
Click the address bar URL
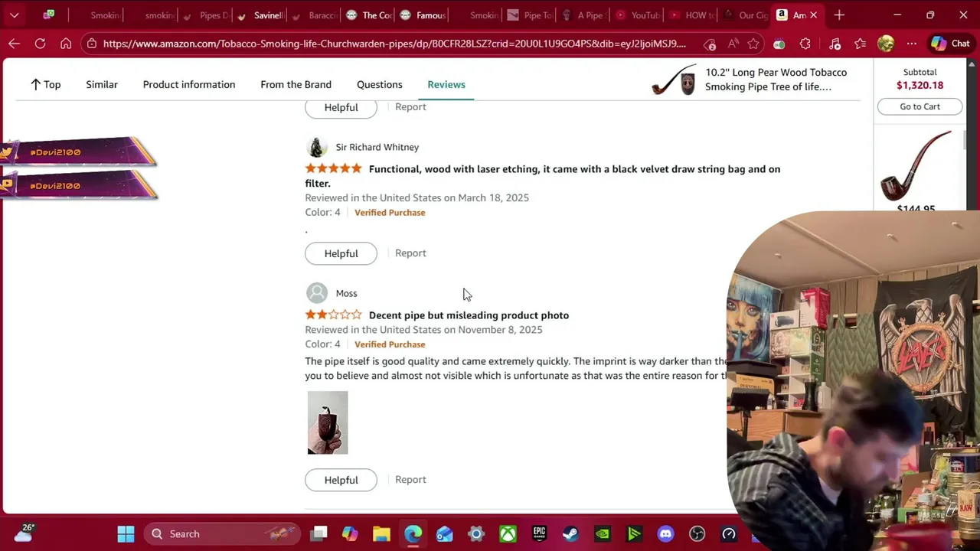tap(394, 44)
